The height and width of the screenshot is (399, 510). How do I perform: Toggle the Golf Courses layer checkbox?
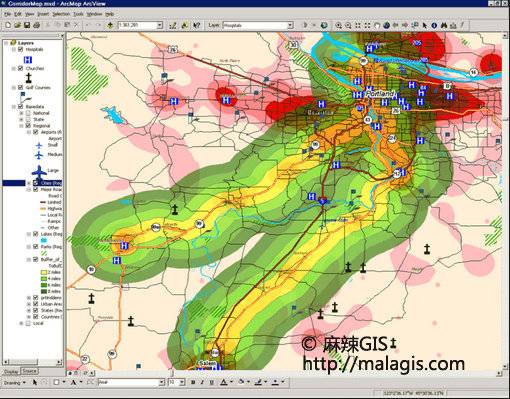click(21, 87)
